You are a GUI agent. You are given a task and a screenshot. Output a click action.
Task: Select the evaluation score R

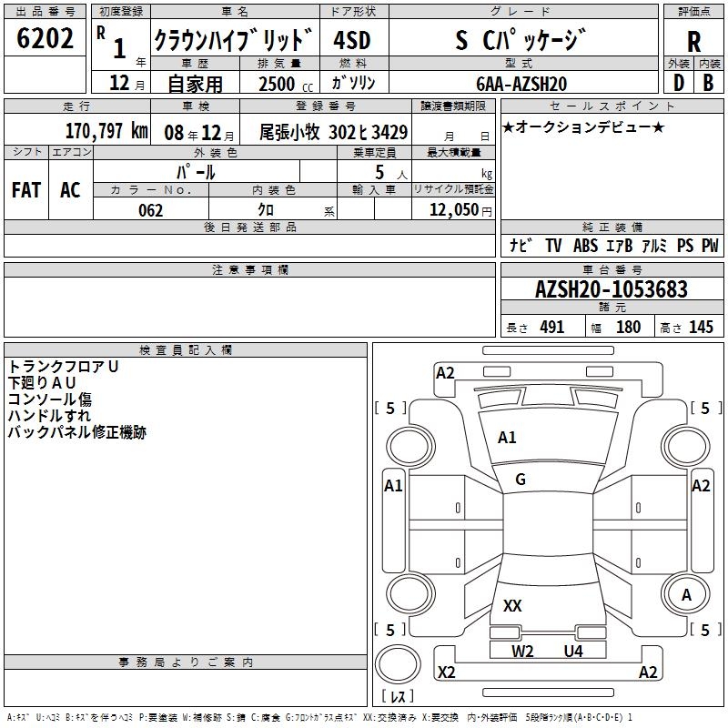click(x=693, y=42)
